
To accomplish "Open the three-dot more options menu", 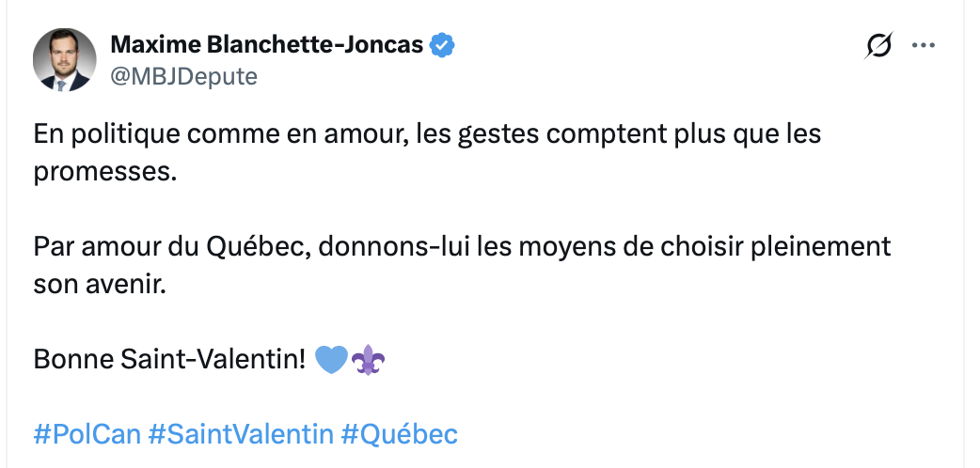I will pos(925,45).
